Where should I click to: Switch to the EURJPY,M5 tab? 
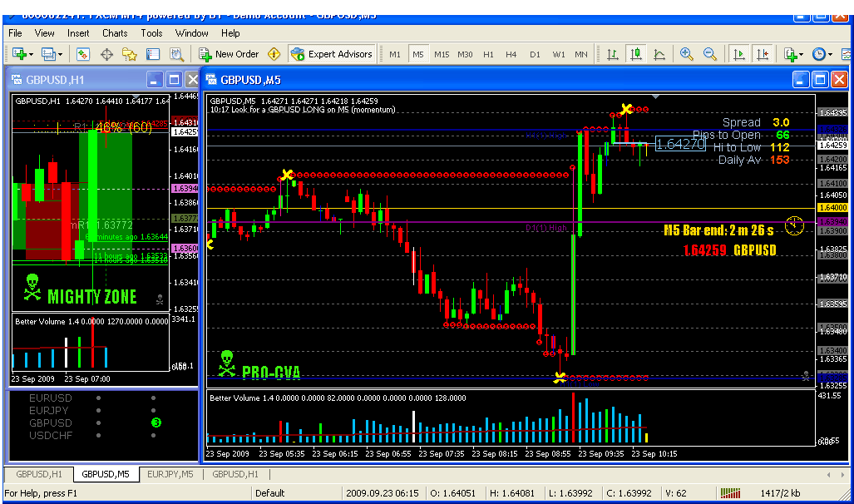pos(170,474)
